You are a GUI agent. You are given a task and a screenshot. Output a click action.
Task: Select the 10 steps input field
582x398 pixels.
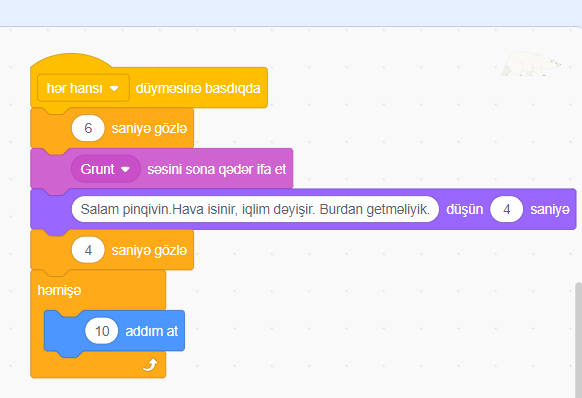pyautogui.click(x=102, y=331)
